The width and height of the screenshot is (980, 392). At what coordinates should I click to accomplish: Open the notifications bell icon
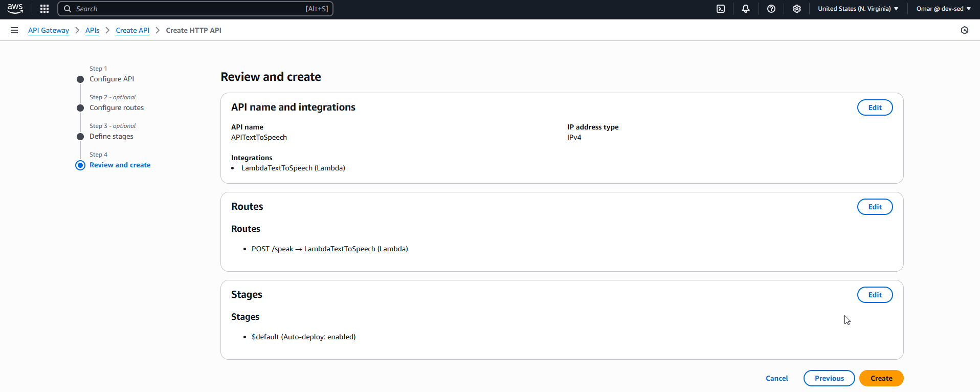tap(746, 9)
